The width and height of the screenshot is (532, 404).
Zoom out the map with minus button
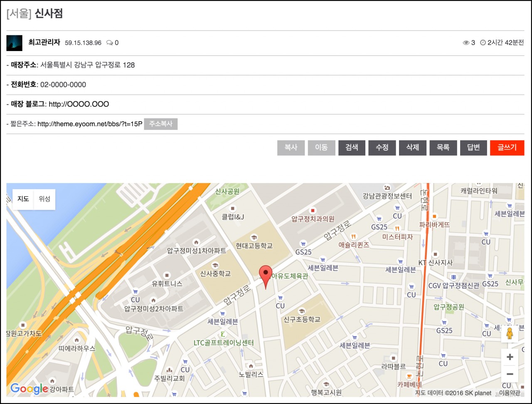(x=510, y=374)
